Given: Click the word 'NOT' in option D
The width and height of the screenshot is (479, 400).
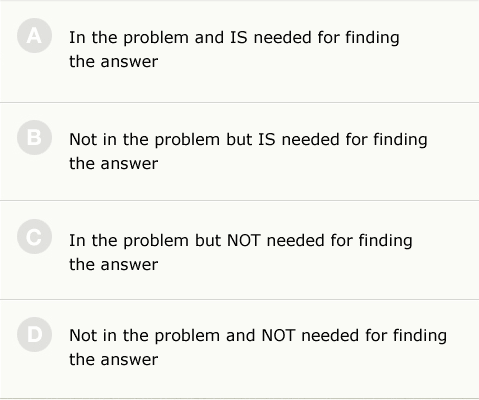Looking at the screenshot, I should pos(278,335).
